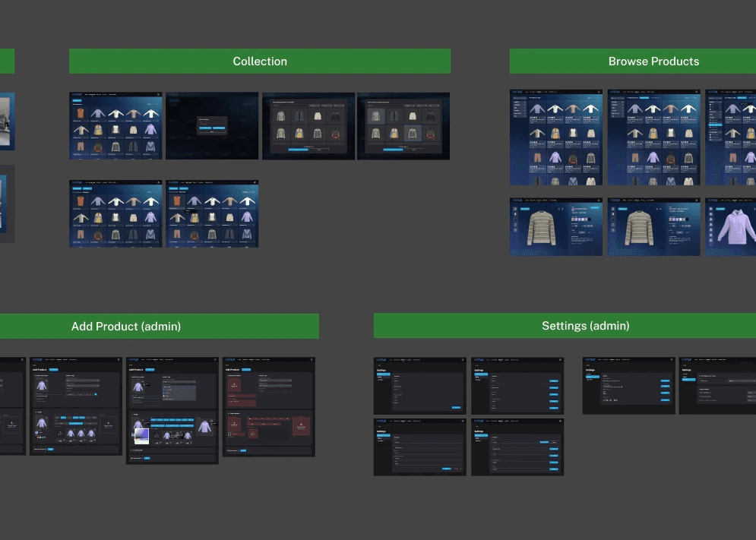This screenshot has width=756, height=540.
Task: Select the "Browse Products" section header
Action: (633, 62)
